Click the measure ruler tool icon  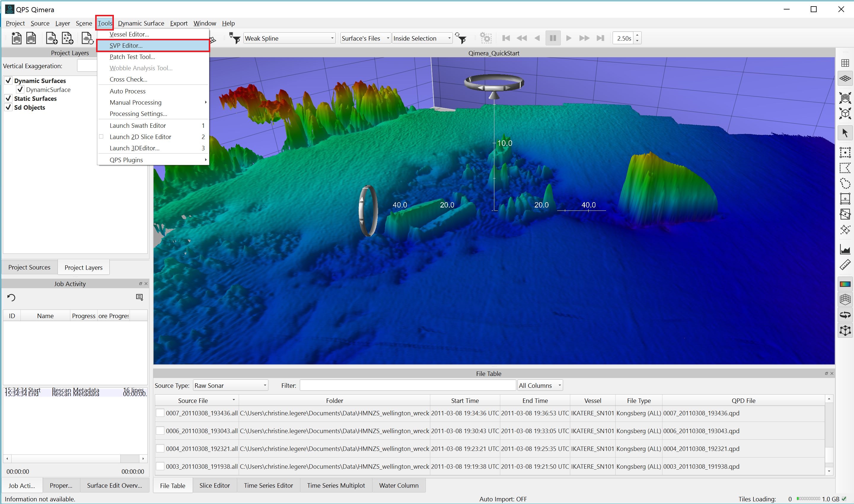coord(845,265)
